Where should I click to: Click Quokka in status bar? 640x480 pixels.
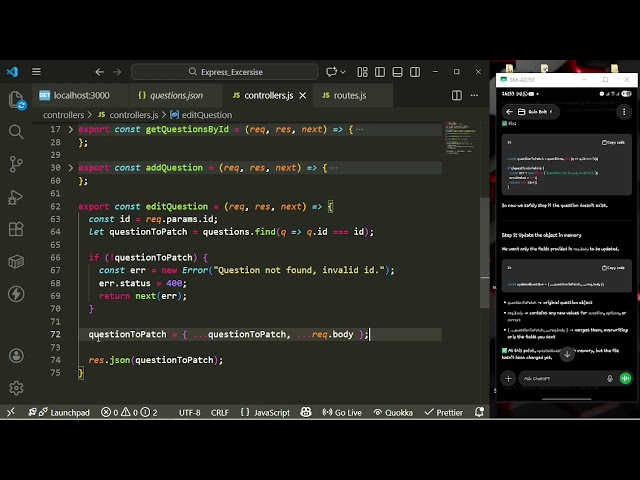(393, 413)
